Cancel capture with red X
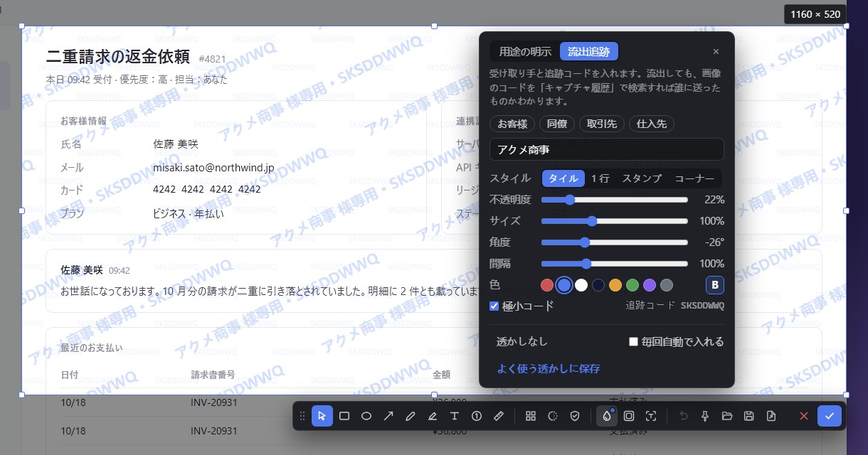Screen dimensions: 868x455 pos(804,416)
